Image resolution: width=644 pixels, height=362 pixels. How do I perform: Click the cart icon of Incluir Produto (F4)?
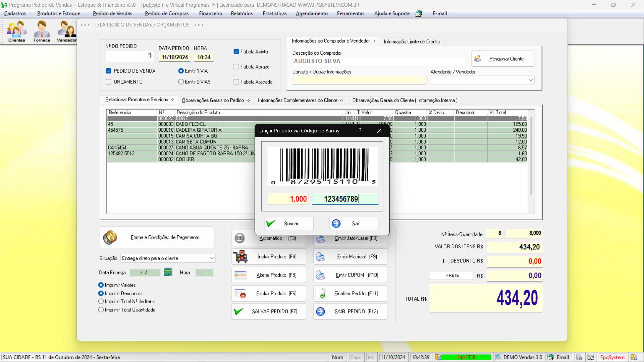point(240,257)
